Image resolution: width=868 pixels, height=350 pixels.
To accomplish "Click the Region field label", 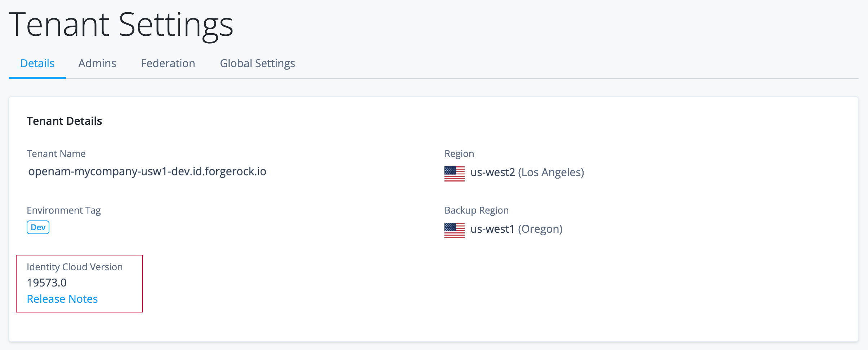I will [459, 154].
